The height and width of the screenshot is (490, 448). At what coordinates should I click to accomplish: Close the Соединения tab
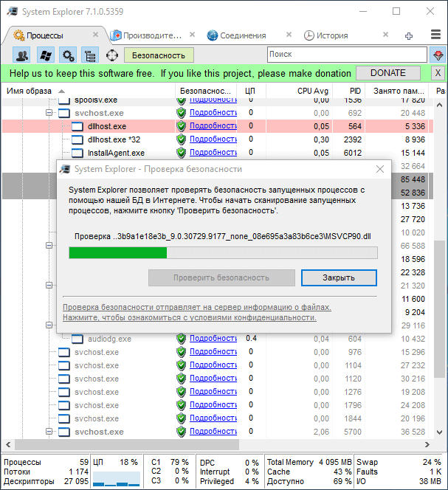tap(289, 35)
